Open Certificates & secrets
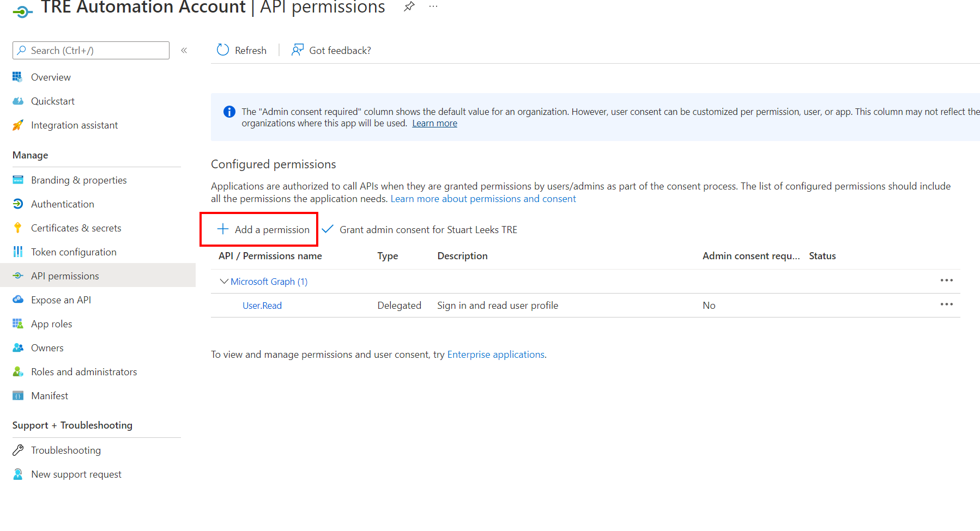This screenshot has height=531, width=980. click(76, 228)
